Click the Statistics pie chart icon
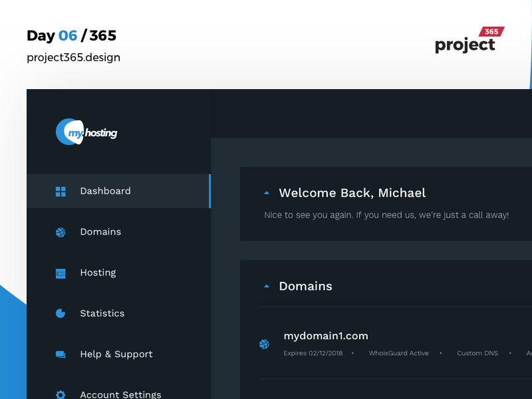 [61, 313]
